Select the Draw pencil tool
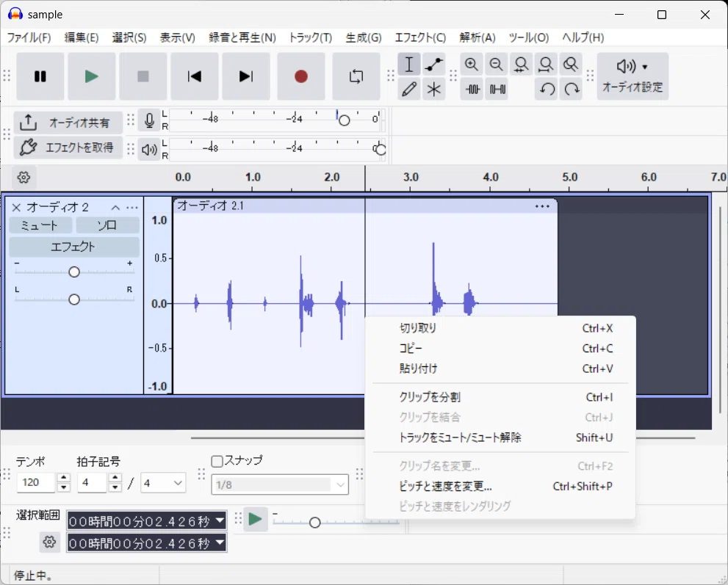This screenshot has width=728, height=585. coord(409,89)
